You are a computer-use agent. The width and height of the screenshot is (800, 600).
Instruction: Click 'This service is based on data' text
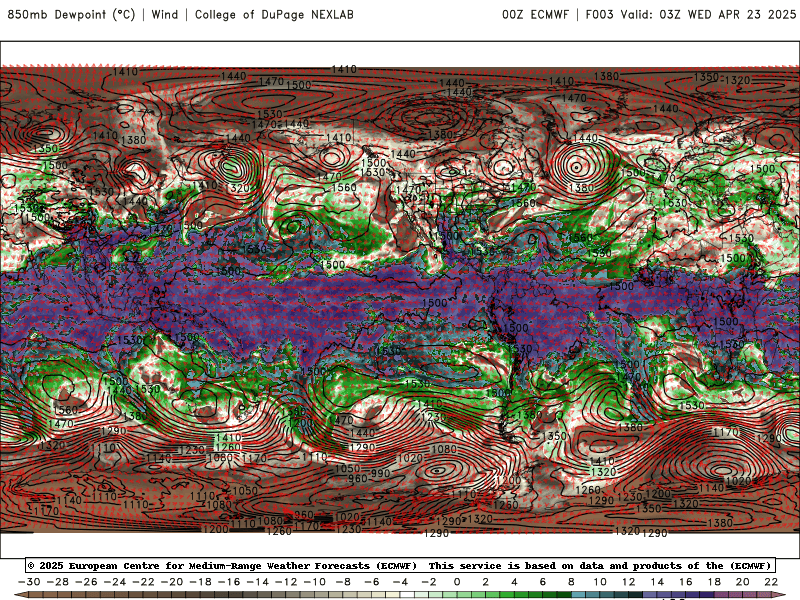(517, 566)
